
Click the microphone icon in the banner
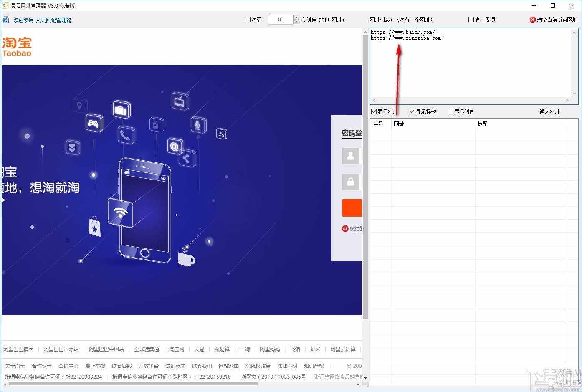[x=198, y=124]
